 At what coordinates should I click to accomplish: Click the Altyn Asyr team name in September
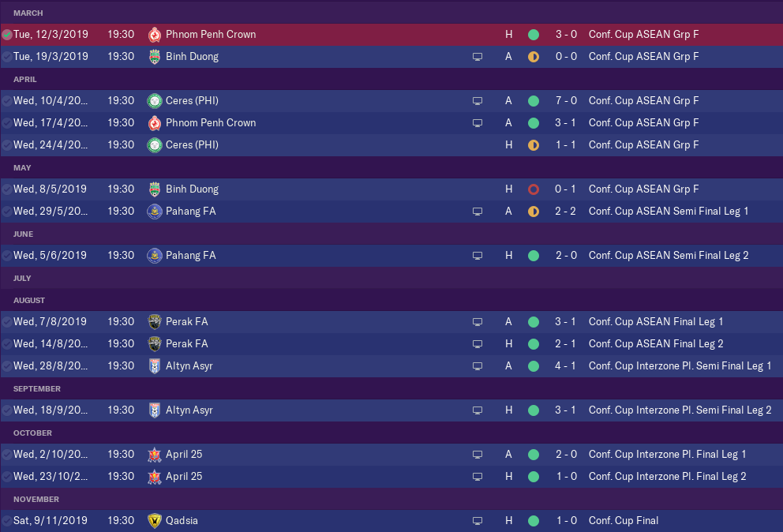(189, 410)
